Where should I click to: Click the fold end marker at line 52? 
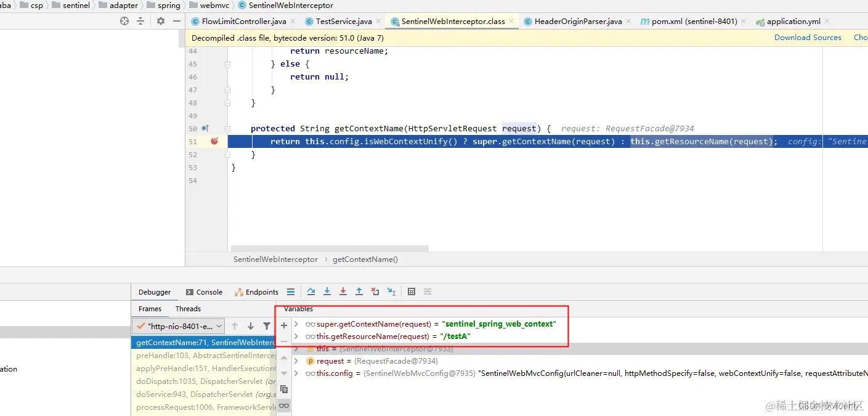click(228, 155)
